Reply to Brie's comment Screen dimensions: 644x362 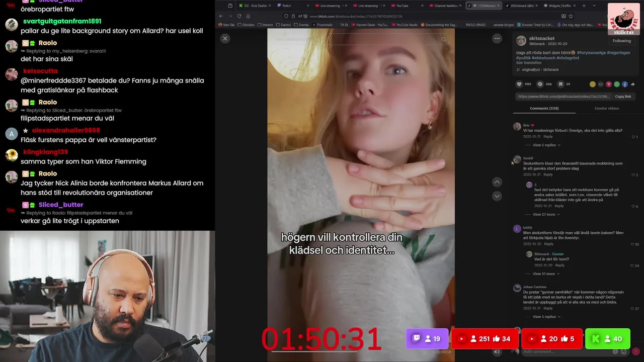[548, 137]
